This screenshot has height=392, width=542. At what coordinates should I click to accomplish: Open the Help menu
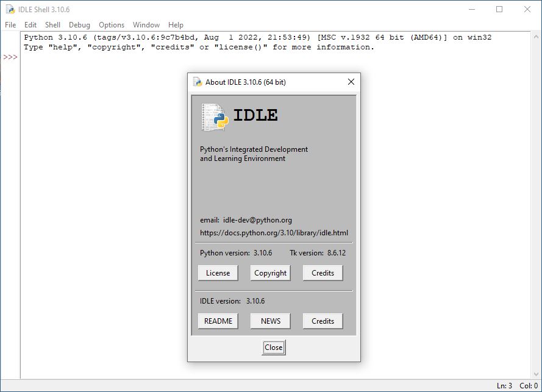pyautogui.click(x=176, y=25)
